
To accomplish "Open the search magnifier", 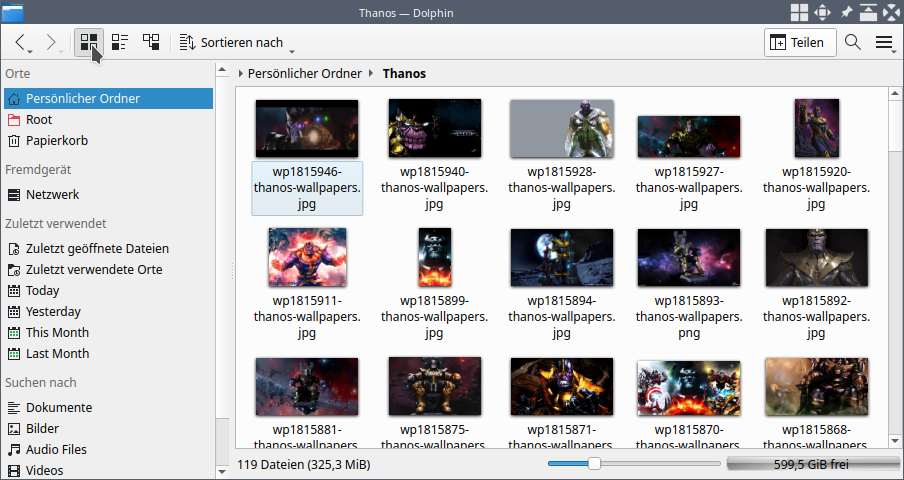I will click(853, 42).
